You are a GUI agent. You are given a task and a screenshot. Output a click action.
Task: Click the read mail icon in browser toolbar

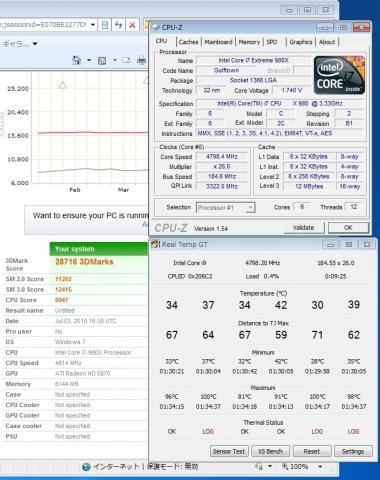tap(126, 60)
